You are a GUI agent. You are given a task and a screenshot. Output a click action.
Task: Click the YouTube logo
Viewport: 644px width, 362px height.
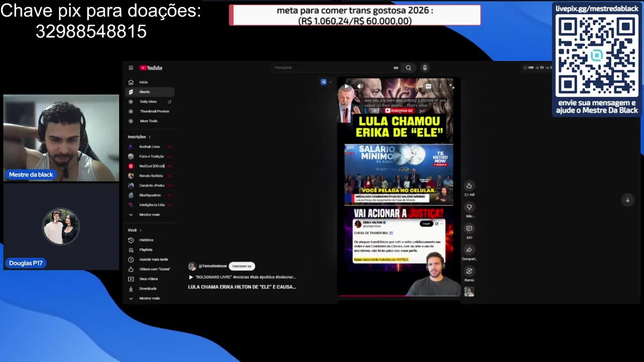click(151, 68)
